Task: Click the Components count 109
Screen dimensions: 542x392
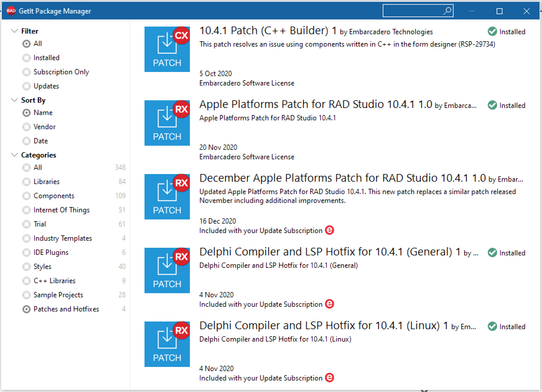Action: click(120, 196)
